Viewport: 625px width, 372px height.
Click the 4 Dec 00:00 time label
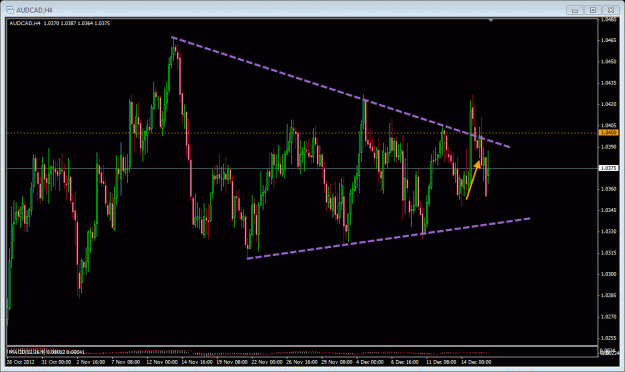pos(370,362)
